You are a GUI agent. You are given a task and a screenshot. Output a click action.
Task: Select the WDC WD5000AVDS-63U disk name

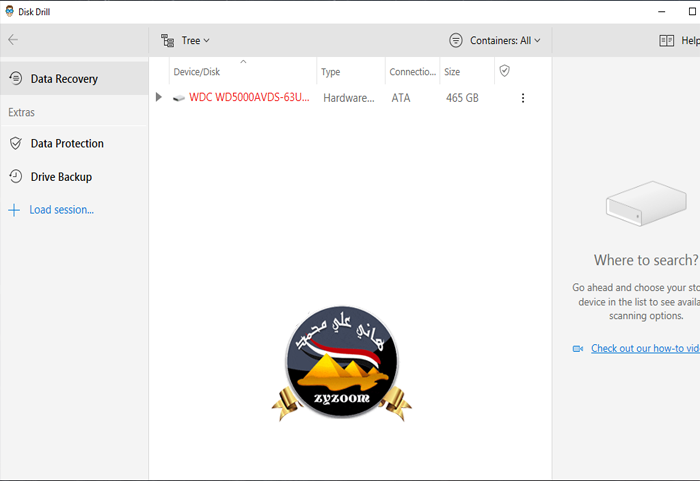point(249,97)
